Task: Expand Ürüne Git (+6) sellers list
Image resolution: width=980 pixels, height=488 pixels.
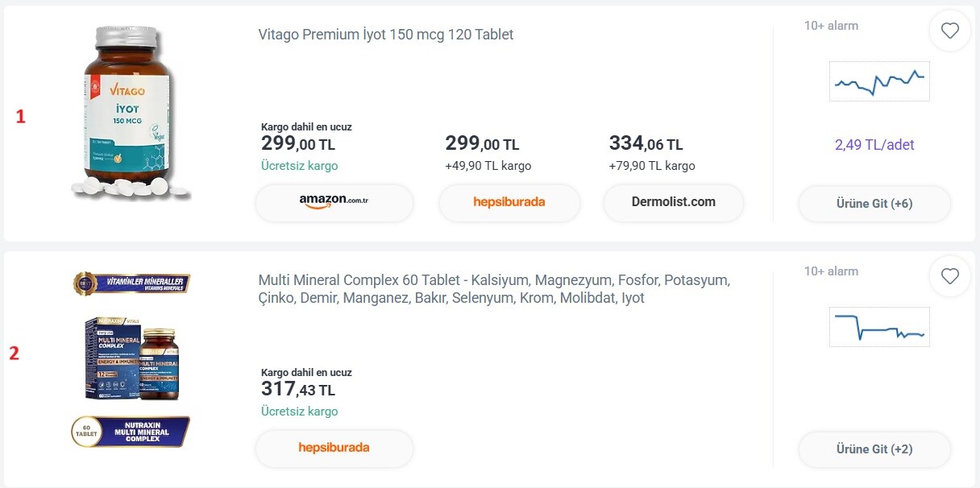Action: coord(874,204)
